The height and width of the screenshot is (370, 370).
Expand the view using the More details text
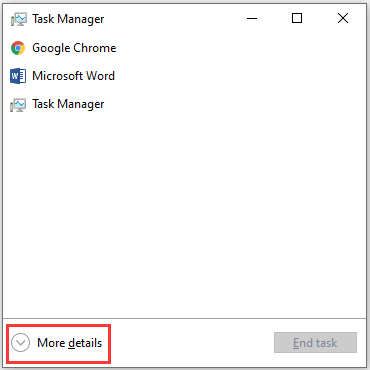pos(70,343)
